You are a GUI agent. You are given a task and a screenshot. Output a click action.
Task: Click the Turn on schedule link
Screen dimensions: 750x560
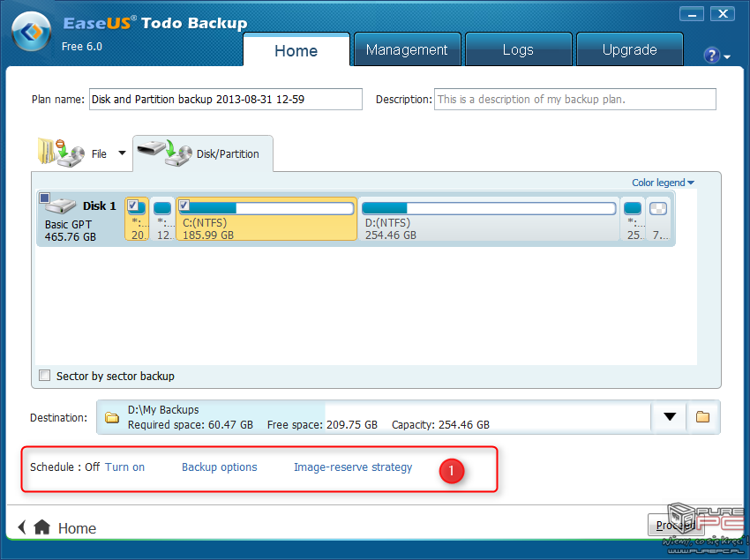click(124, 467)
